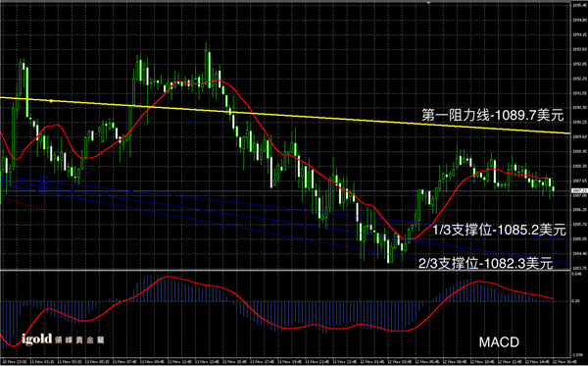Click the igold logo watermark
The image size is (588, 366).
click(x=63, y=340)
